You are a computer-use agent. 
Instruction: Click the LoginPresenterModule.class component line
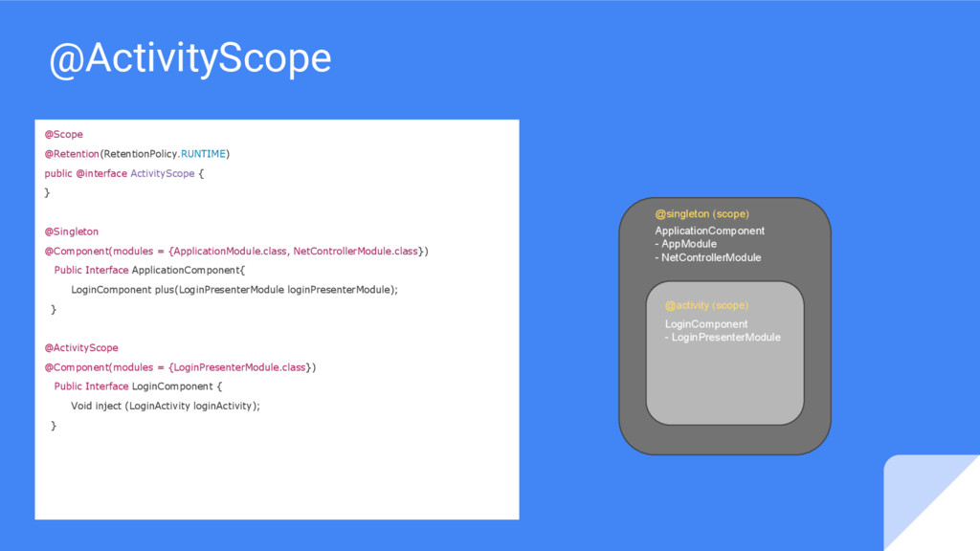(x=180, y=367)
